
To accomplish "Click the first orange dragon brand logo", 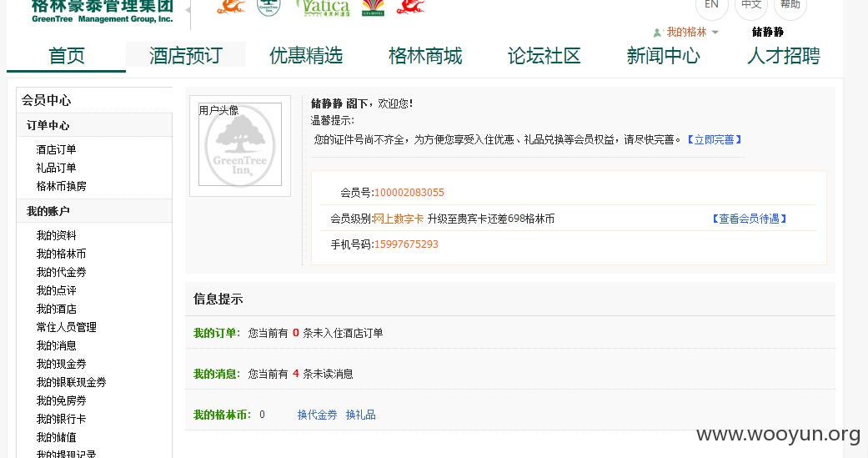I will [x=232, y=7].
